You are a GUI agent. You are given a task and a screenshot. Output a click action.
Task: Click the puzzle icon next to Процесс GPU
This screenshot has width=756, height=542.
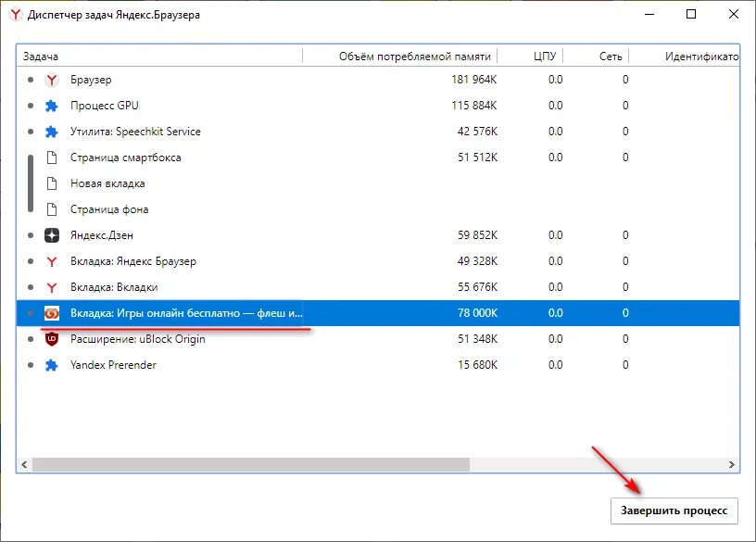point(52,106)
